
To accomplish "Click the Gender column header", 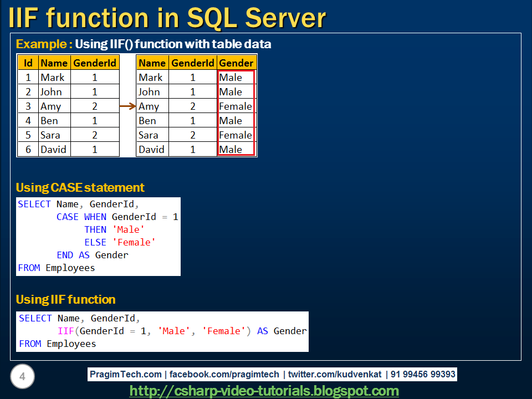I will point(236,63).
